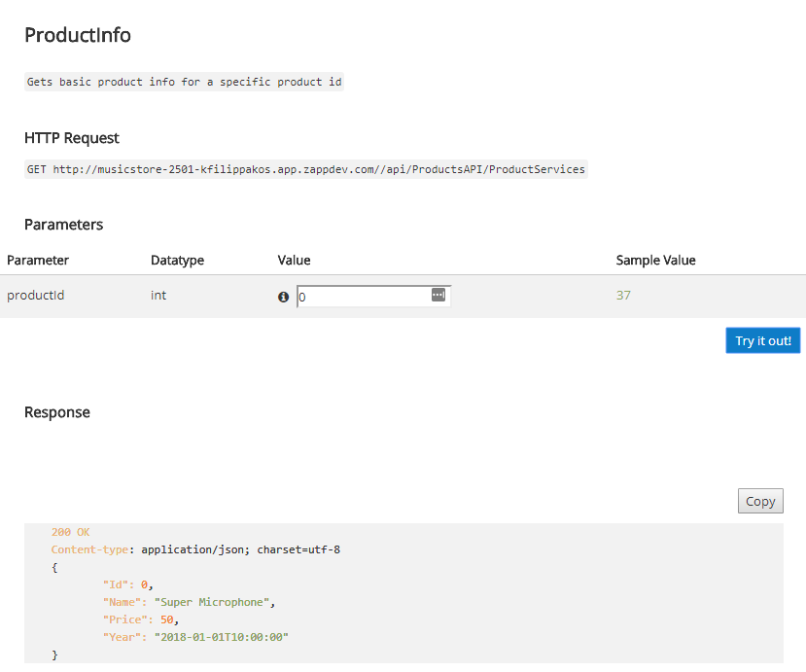806x672 pixels.
Task: Click the product info description text
Action: (184, 82)
